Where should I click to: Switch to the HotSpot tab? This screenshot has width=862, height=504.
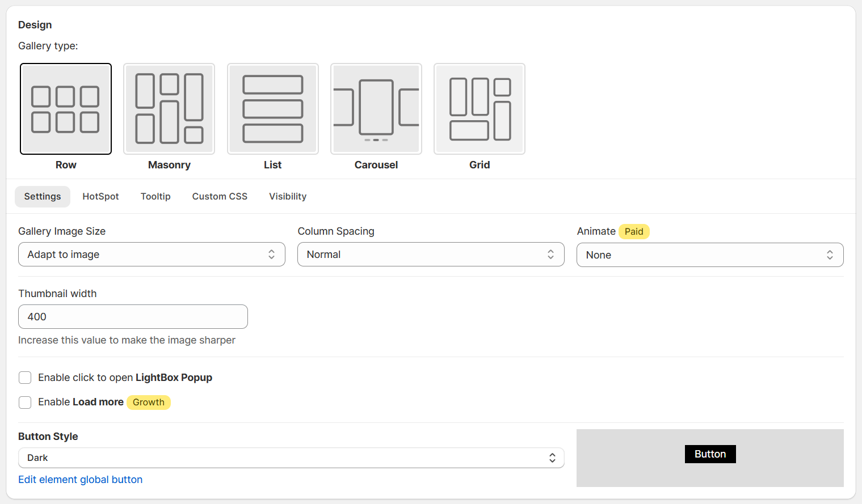click(100, 197)
